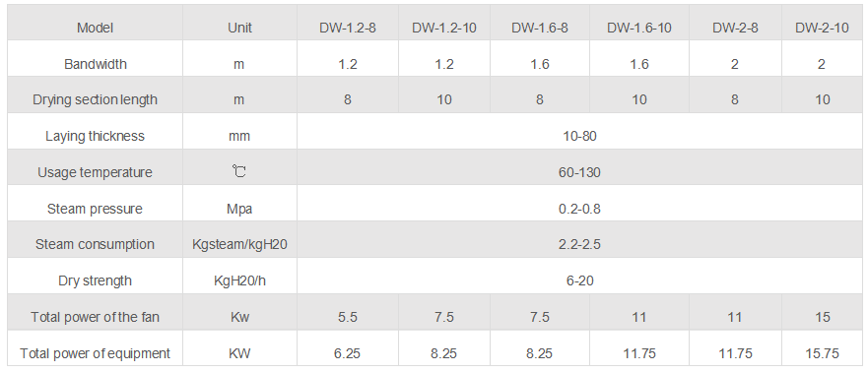Select the Unit column header
868x373 pixels.
click(x=239, y=29)
